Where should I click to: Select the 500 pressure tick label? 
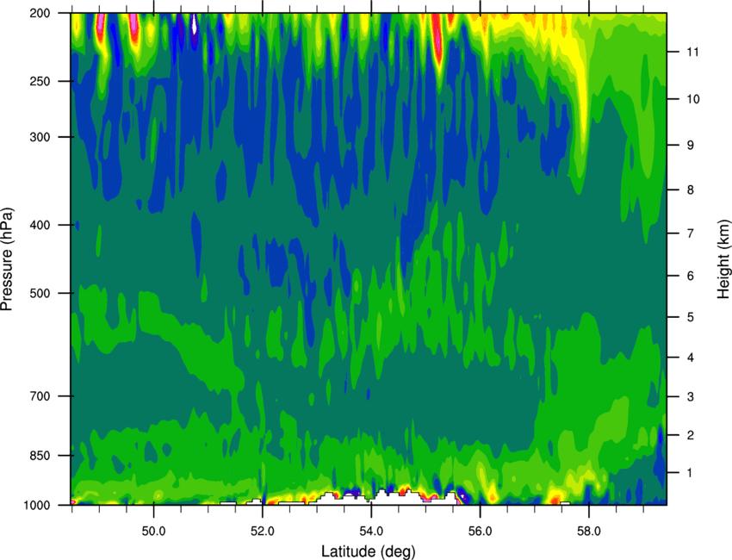(40, 293)
